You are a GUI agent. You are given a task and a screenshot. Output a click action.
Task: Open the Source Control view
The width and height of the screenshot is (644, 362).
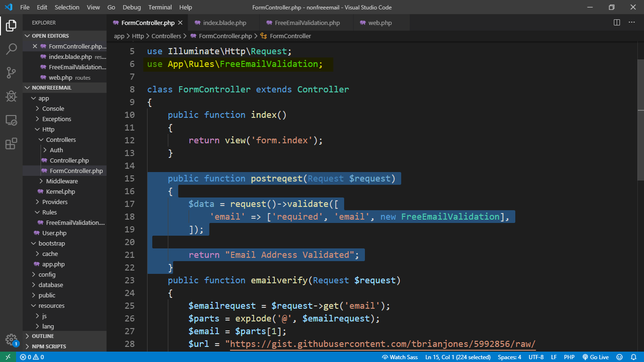[x=11, y=73]
